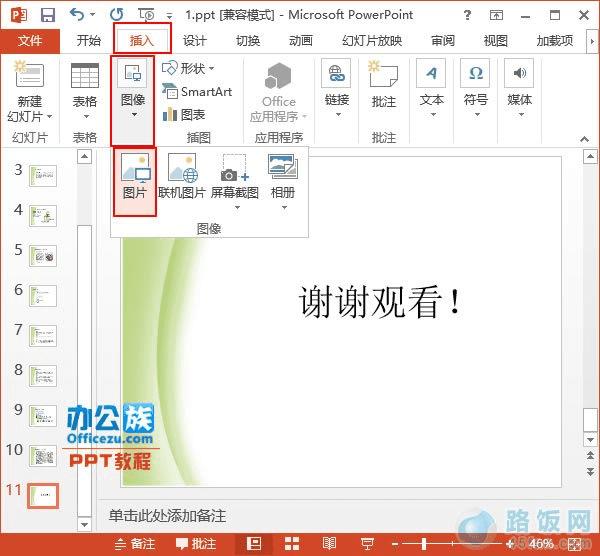
Task: Open the 符号 symbols dropdown
Action: [x=476, y=89]
